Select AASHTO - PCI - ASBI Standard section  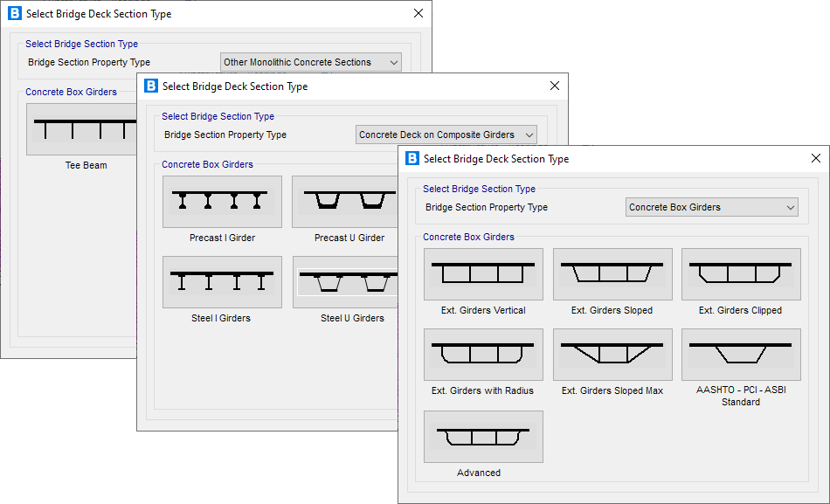pos(741,355)
